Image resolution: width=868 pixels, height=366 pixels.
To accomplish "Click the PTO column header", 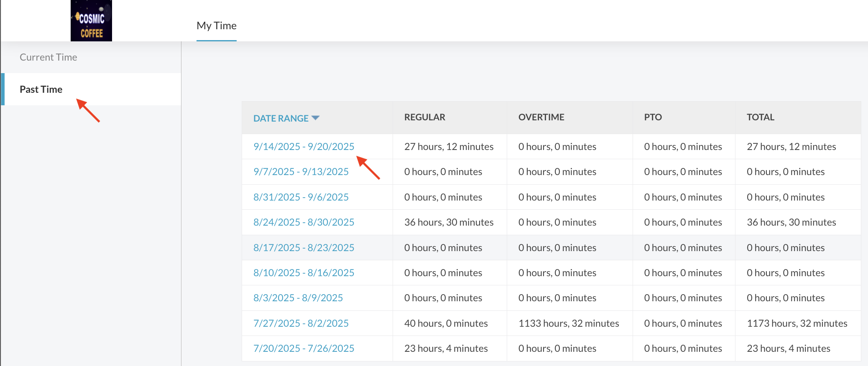I will (x=653, y=117).
